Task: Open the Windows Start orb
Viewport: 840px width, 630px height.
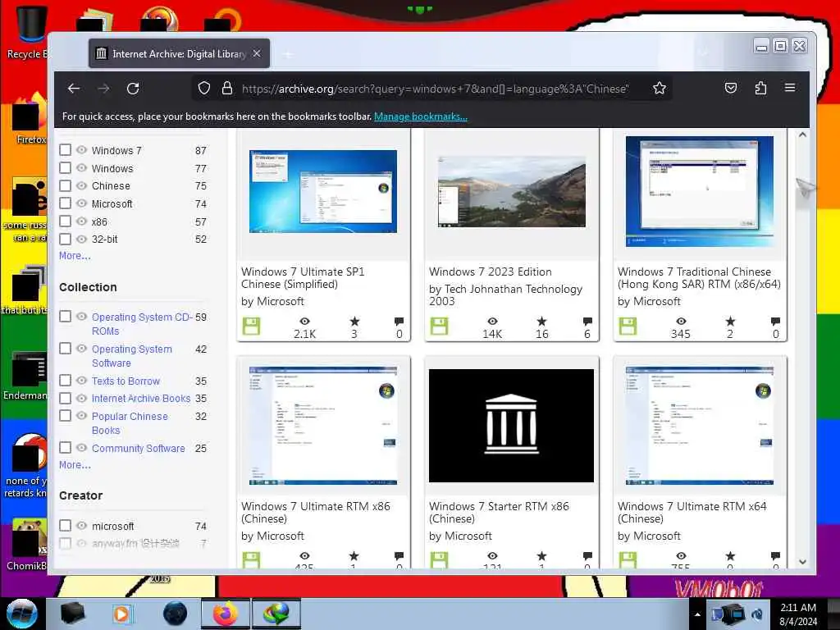Action: pos(22,614)
